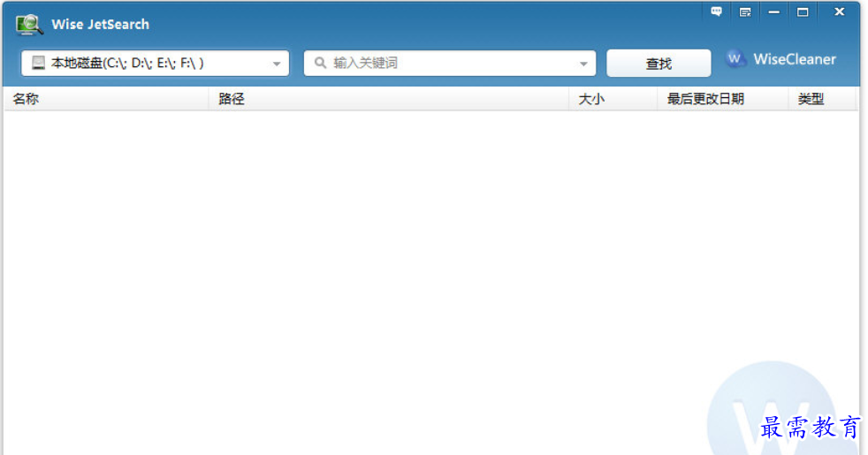Click the Wise JetSearch app logo icon

(x=29, y=25)
